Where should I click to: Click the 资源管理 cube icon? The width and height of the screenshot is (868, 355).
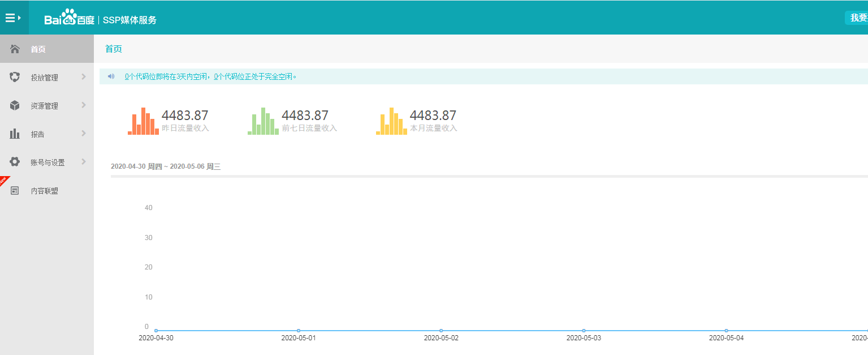click(15, 105)
